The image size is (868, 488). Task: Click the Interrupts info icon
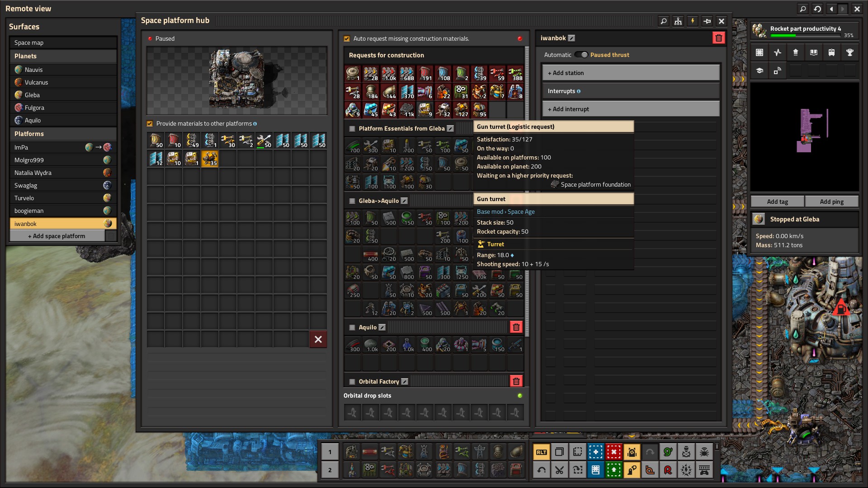579,91
